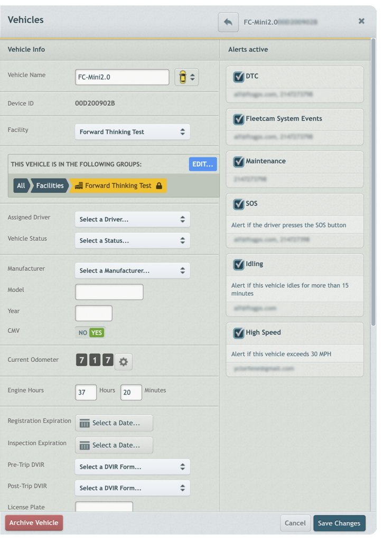Close the Vehicles panel with X icon
The width and height of the screenshot is (392, 541).
point(361,21)
